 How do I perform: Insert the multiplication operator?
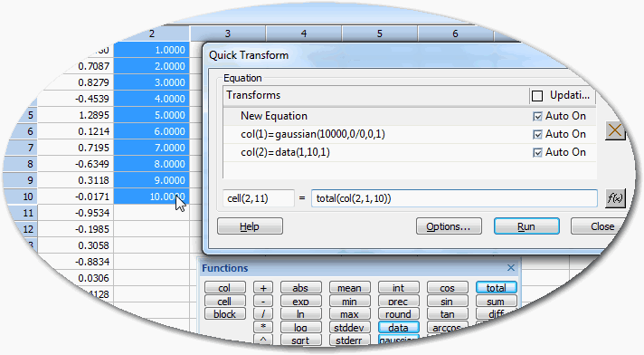pyautogui.click(x=263, y=327)
